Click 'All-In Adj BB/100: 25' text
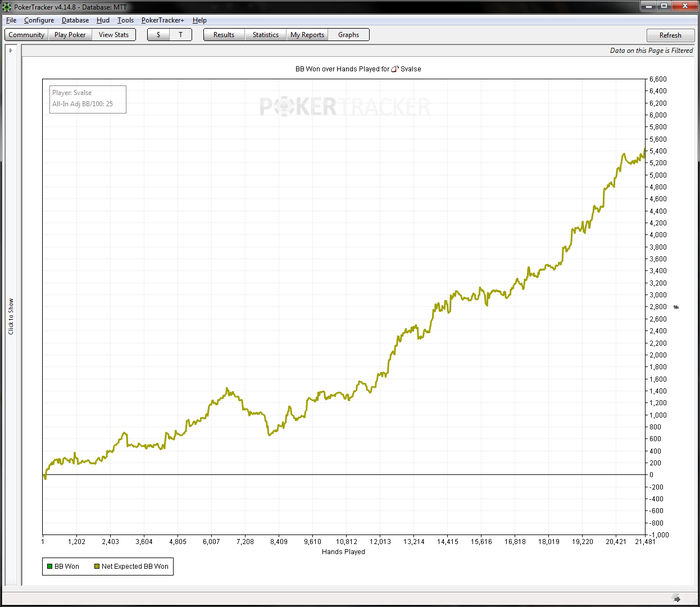The width and height of the screenshot is (700, 607). [83, 104]
